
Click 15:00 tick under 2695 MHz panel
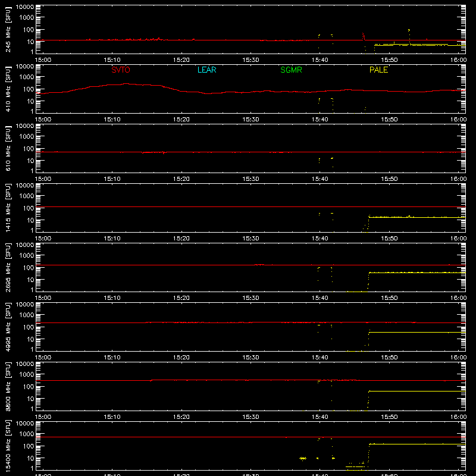click(43, 298)
